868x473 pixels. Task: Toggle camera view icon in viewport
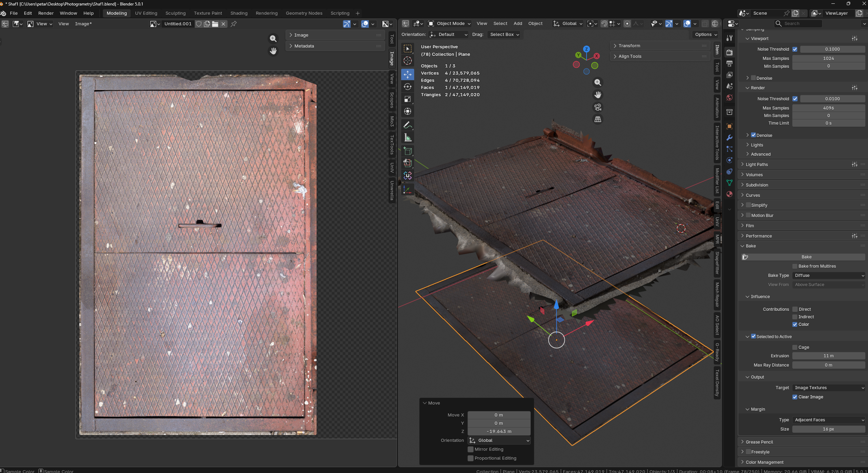[597, 107]
